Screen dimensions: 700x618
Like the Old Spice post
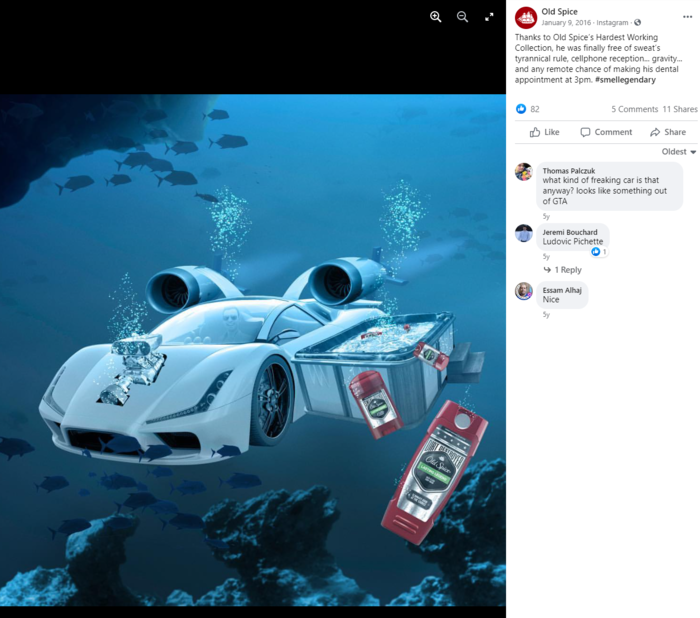(544, 132)
